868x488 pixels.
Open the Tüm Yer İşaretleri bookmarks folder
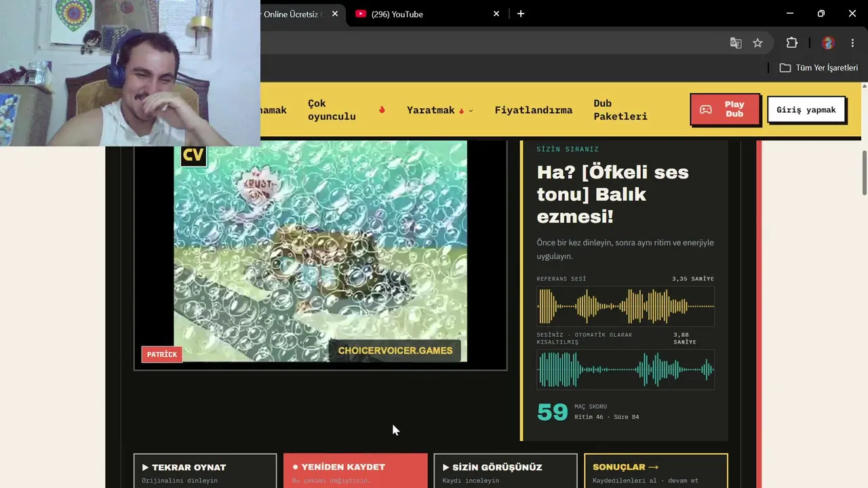point(818,68)
